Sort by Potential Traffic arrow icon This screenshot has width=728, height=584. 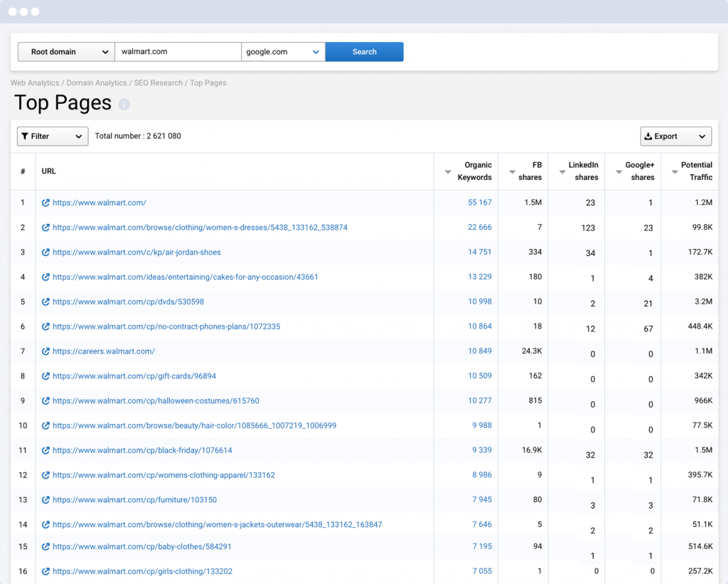(675, 172)
